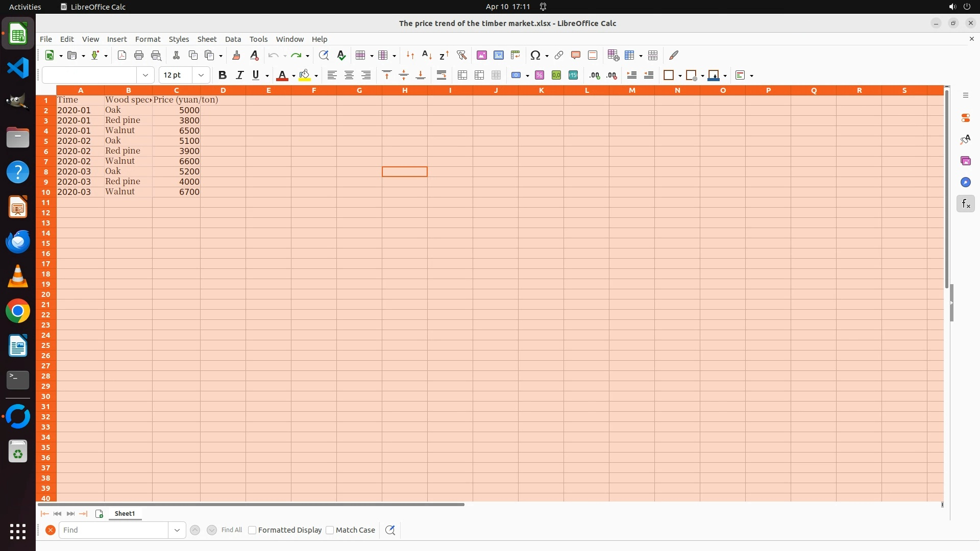Image resolution: width=980 pixels, height=551 pixels.
Task: Expand the Find field history dropdown
Action: [177, 530]
